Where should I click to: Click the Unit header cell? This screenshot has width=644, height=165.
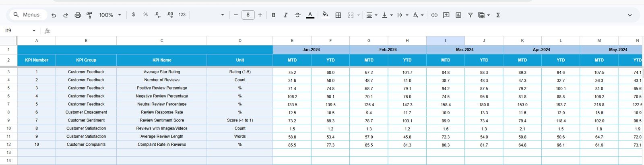click(240, 60)
